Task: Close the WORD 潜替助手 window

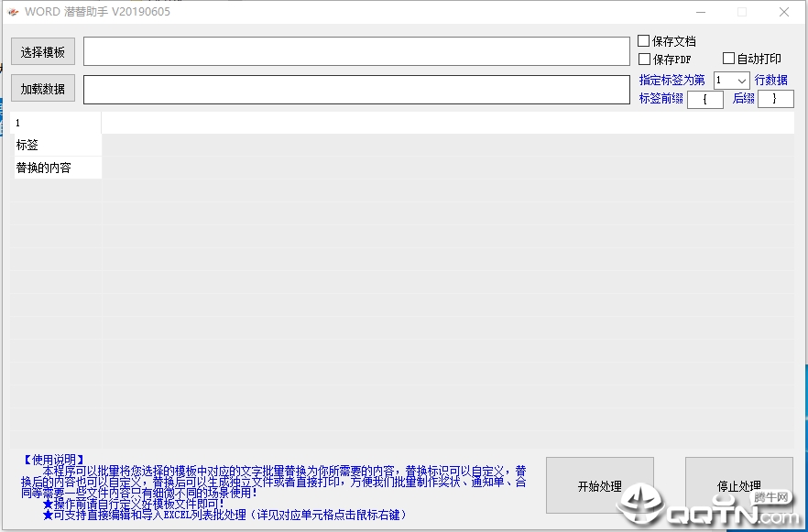Action: [x=784, y=12]
